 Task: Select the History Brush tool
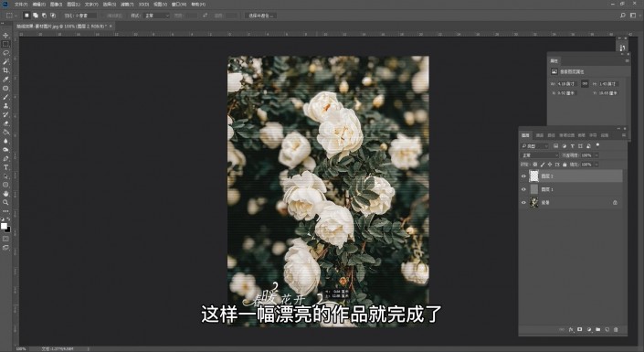point(5,114)
